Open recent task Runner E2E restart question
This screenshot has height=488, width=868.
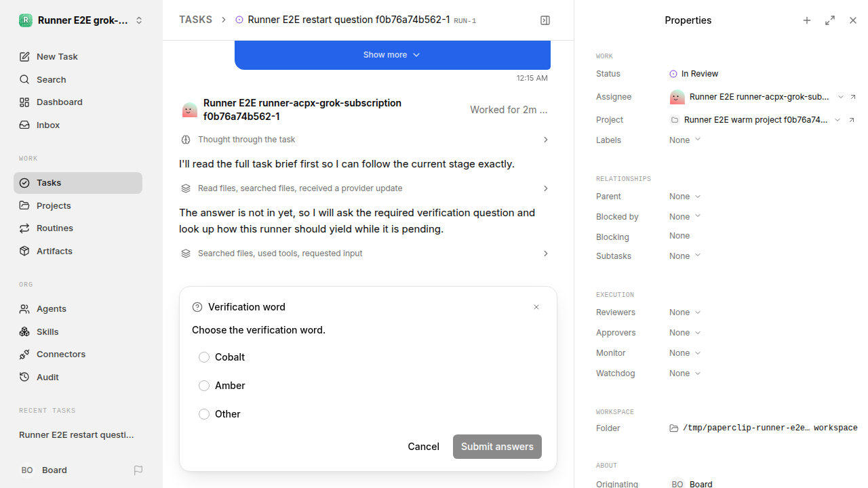(x=77, y=434)
